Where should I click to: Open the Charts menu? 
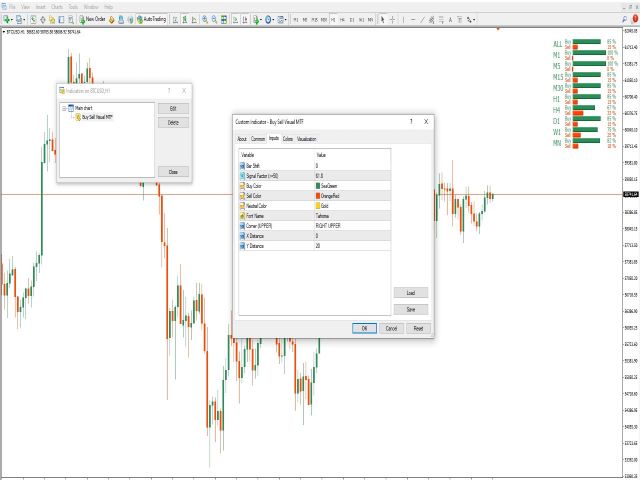tap(57, 6)
